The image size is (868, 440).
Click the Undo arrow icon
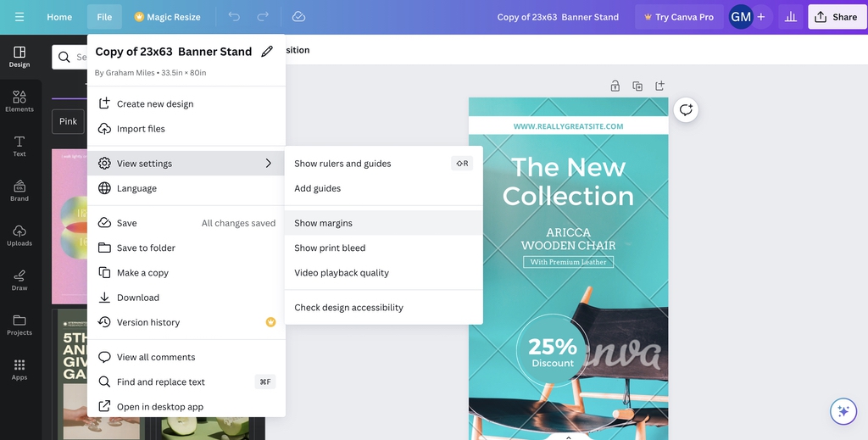[x=234, y=17]
